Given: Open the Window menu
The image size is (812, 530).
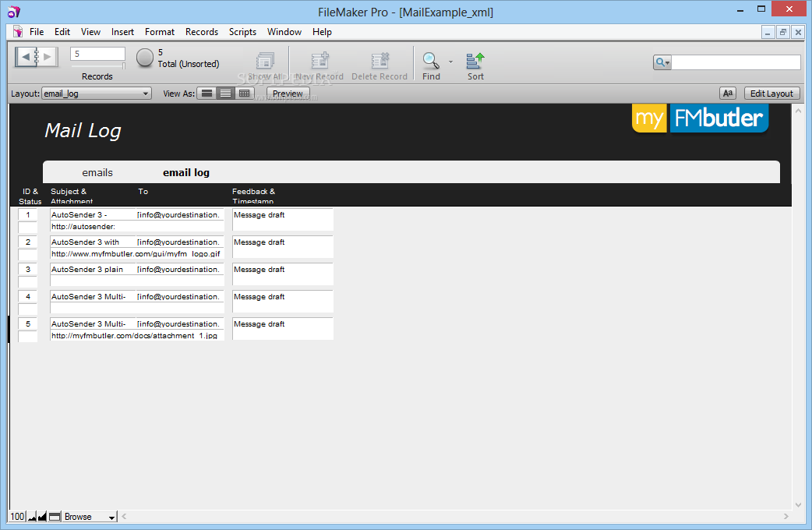Looking at the screenshot, I should (284, 32).
